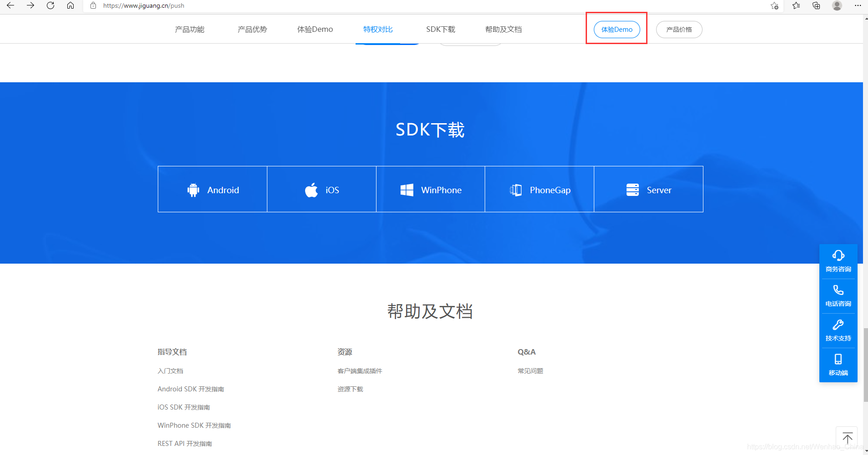Viewport: 868px width, 455px height.
Task: Open 常见问题 link
Action: pyautogui.click(x=530, y=371)
